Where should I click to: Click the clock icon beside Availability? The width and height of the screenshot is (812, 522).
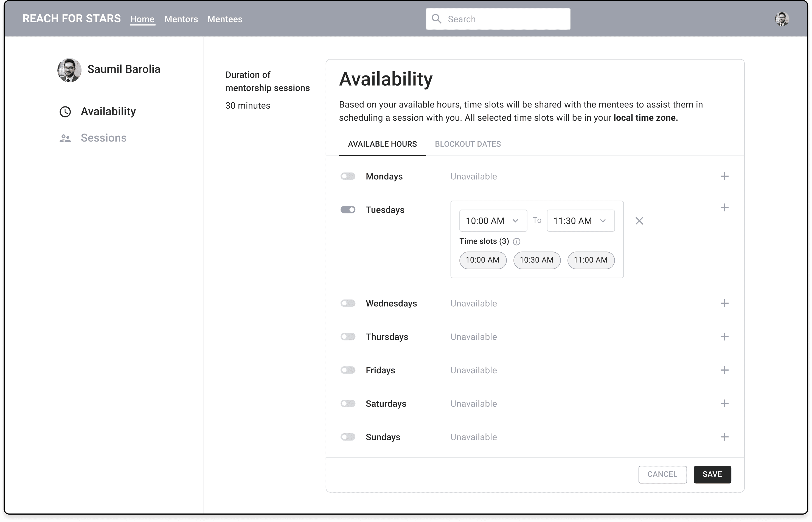[x=65, y=112]
